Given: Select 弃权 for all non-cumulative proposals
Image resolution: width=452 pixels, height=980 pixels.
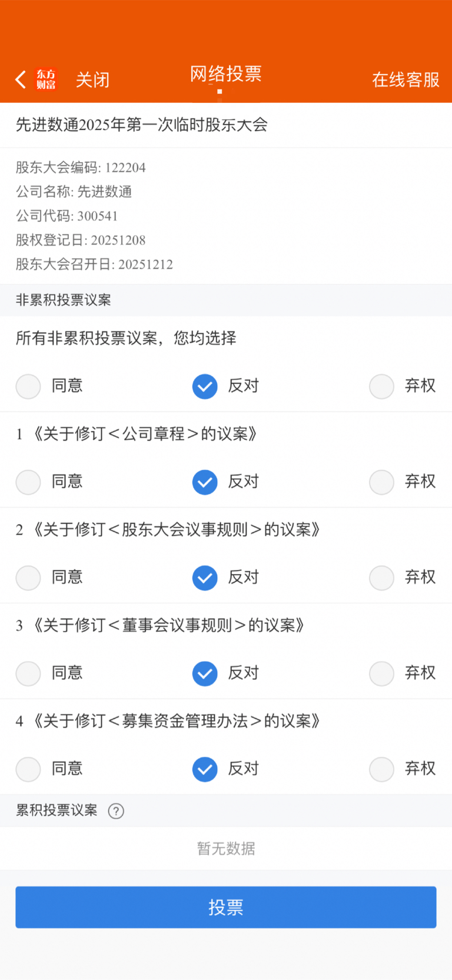Looking at the screenshot, I should (381, 386).
